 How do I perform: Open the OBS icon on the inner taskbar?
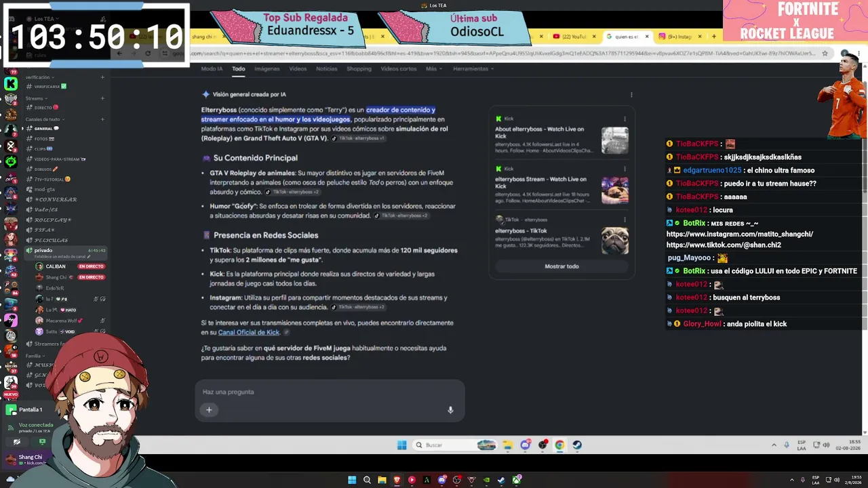[x=542, y=445]
